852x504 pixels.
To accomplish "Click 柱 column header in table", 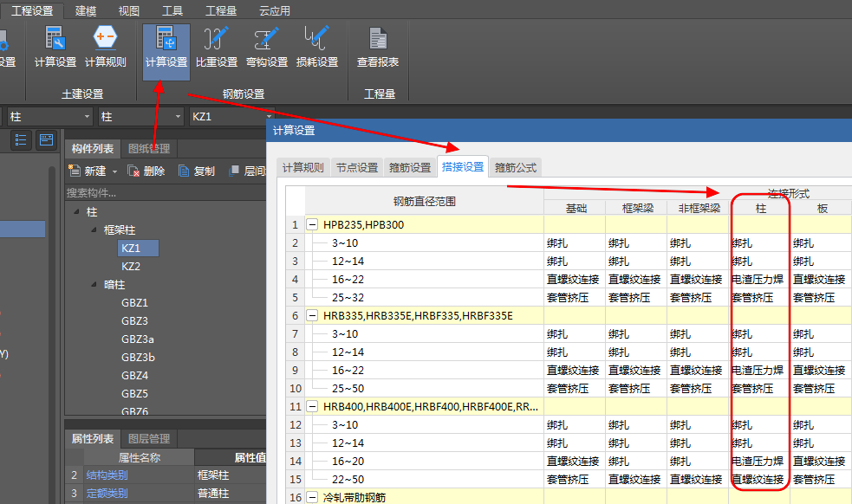I will pos(759,208).
